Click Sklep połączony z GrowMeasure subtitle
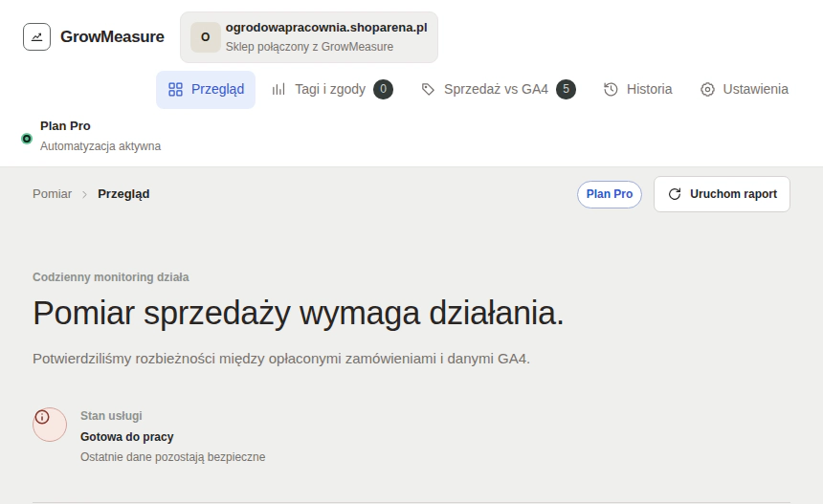Viewport: 823px width, 504px height. coord(309,47)
